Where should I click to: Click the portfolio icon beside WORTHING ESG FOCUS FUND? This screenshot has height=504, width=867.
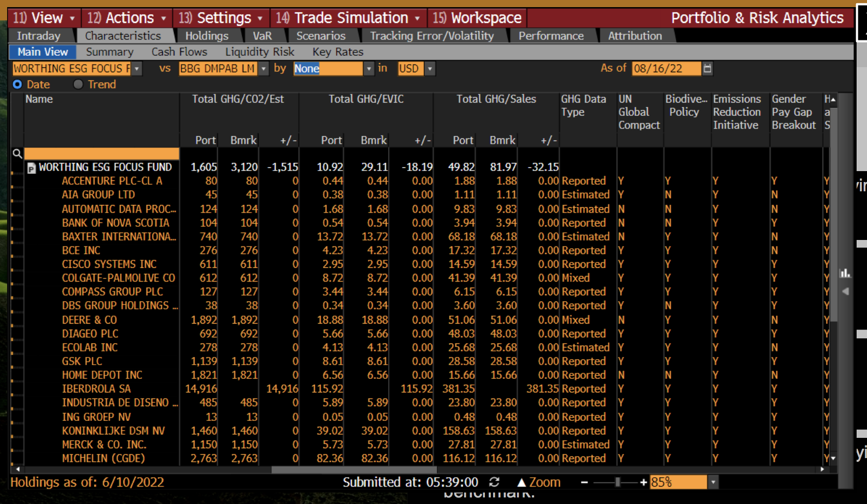click(x=31, y=168)
